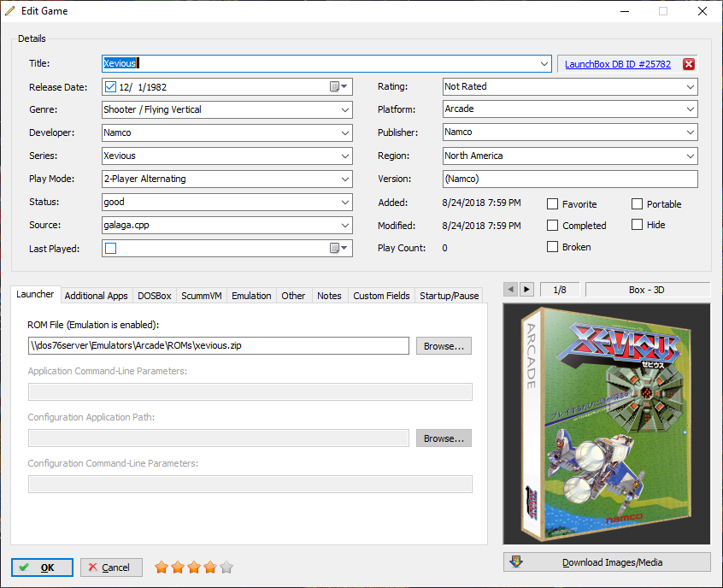Screen dimensions: 723x588
Task: Expand the Play Mode dropdown
Action: 345,179
